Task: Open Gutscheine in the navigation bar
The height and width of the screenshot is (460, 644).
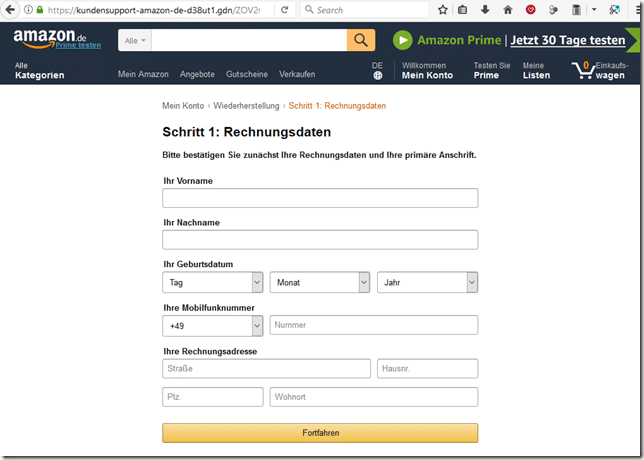Action: click(x=247, y=74)
